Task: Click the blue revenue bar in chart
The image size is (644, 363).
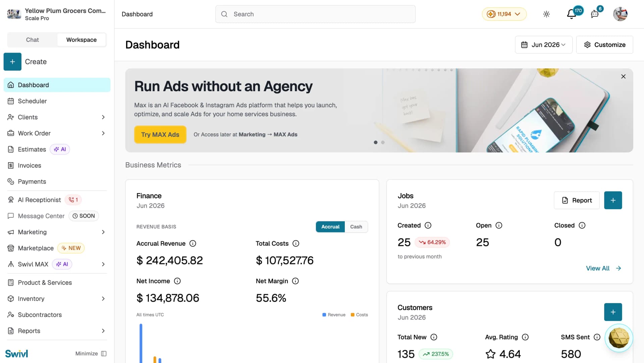Action: point(141,343)
